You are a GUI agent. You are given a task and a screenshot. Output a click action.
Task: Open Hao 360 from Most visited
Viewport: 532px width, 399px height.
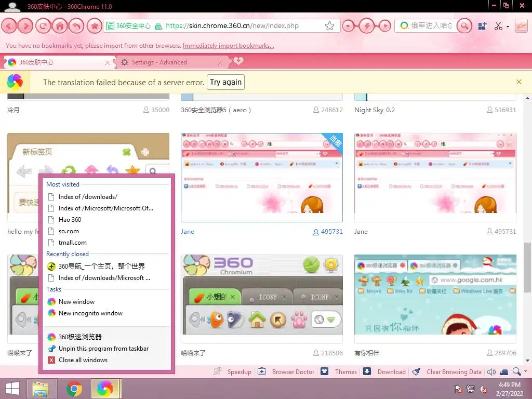click(x=107, y=220)
